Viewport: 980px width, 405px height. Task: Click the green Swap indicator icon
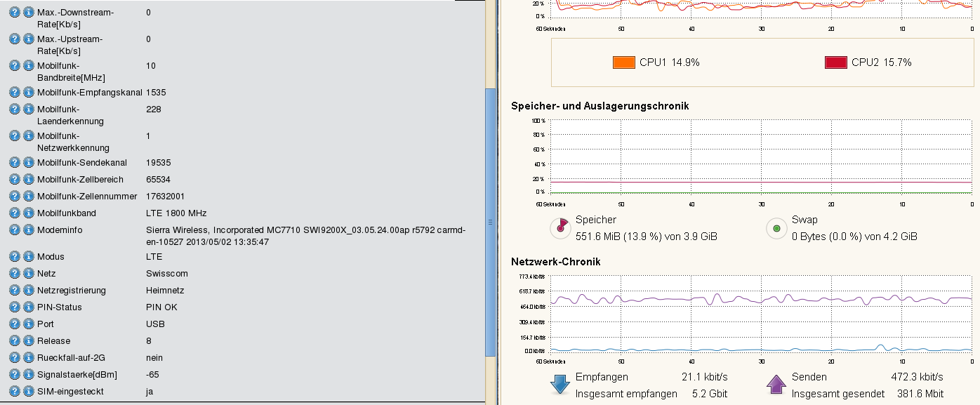[x=776, y=227]
